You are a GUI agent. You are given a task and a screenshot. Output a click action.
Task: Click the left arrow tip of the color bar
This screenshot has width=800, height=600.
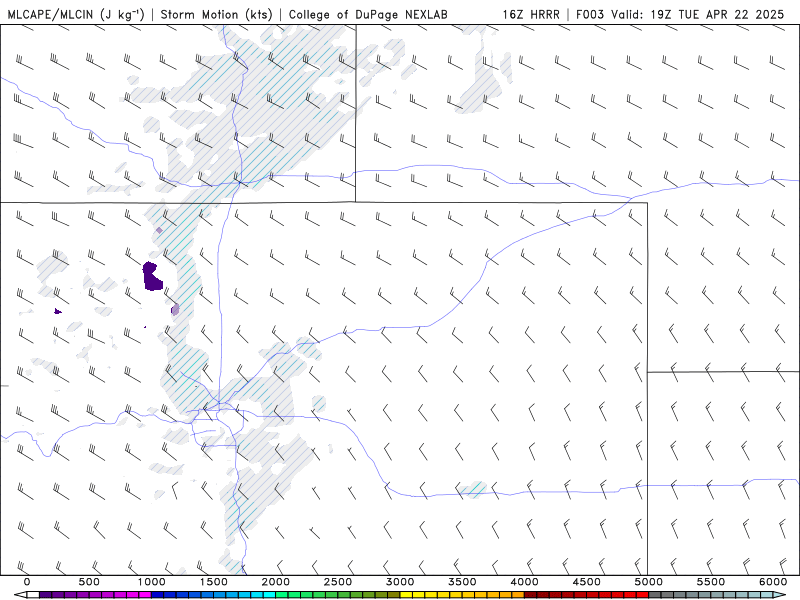19,595
